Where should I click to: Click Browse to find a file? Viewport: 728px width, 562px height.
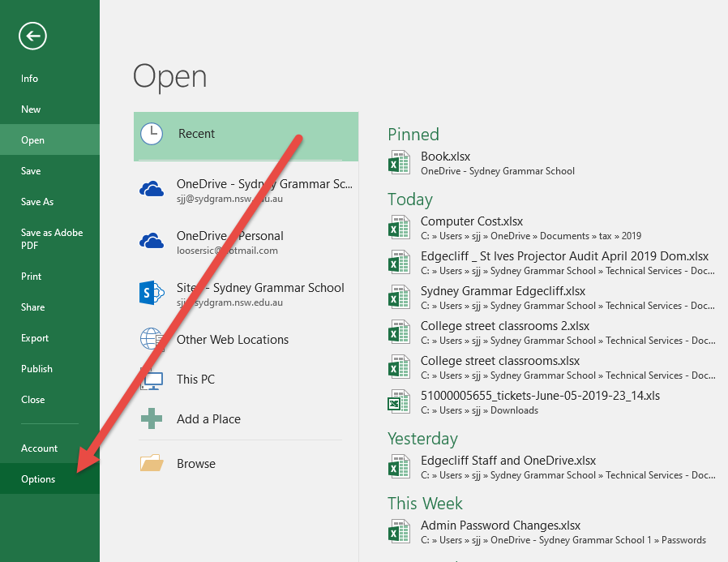246,464
